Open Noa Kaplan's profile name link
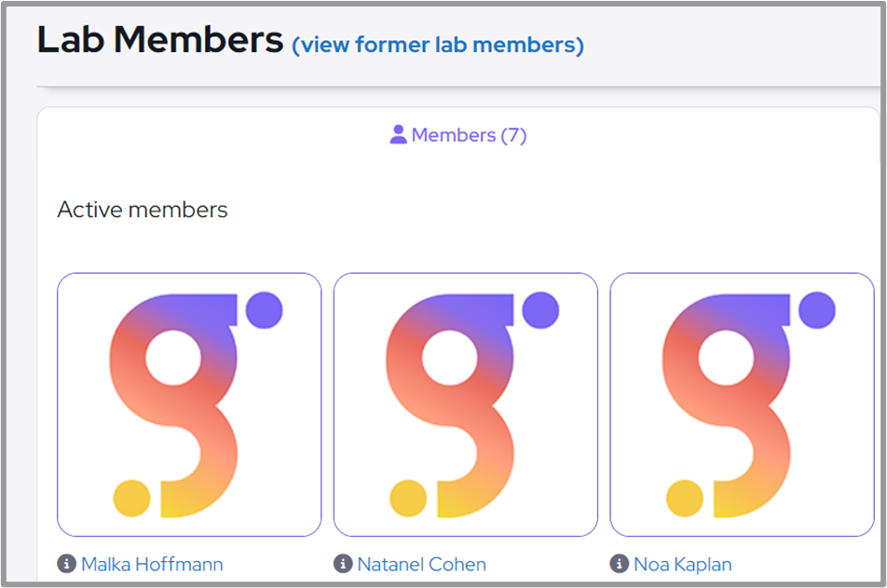Screen dimensions: 887x588 (x=683, y=564)
